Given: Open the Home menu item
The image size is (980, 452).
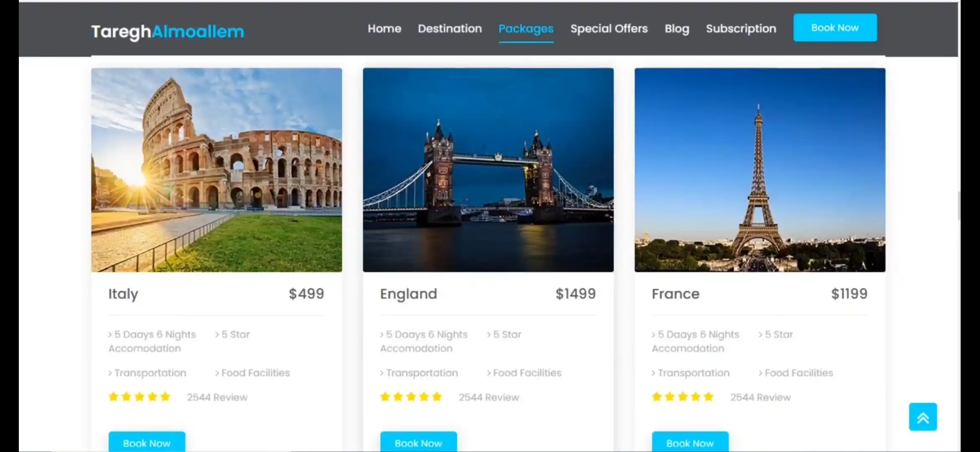Looking at the screenshot, I should tap(384, 28).
